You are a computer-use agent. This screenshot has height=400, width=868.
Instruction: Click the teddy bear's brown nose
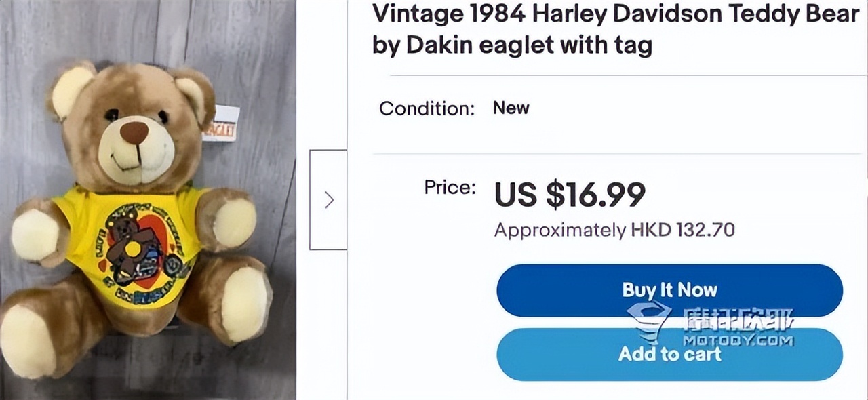(134, 132)
